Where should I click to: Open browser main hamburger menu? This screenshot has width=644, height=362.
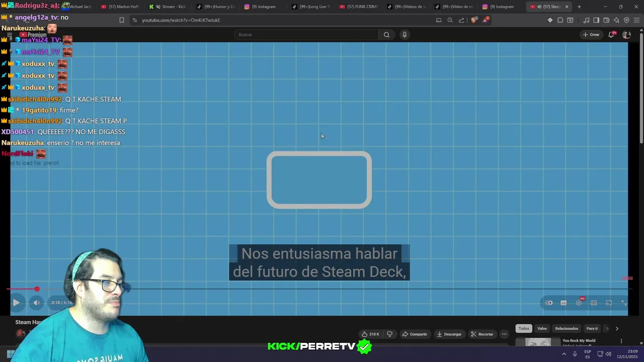click(637, 20)
